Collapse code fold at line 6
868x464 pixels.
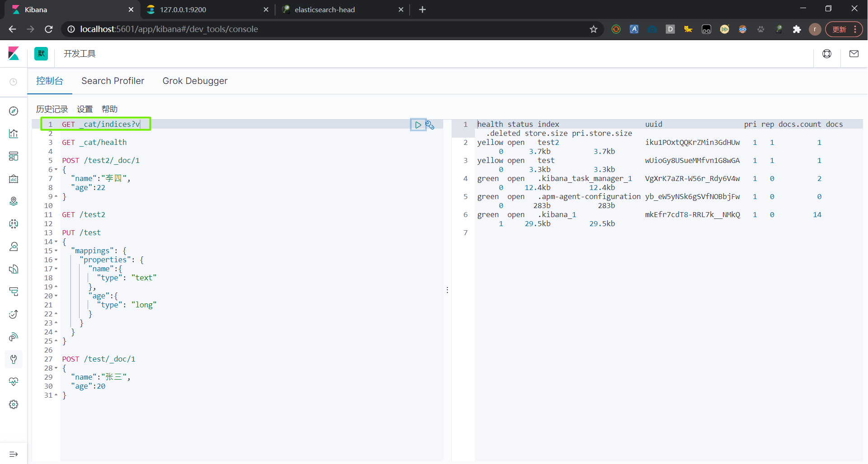[56, 170]
